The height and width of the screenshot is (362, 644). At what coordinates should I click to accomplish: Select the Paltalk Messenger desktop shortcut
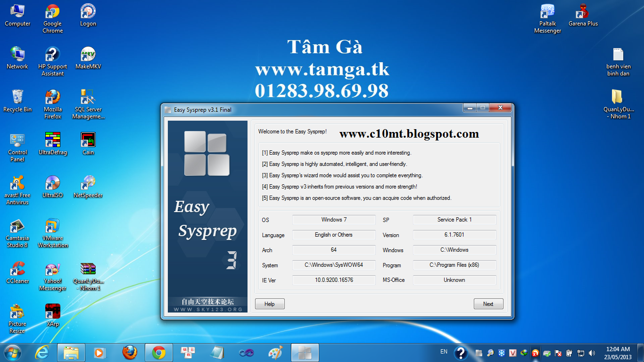click(547, 19)
